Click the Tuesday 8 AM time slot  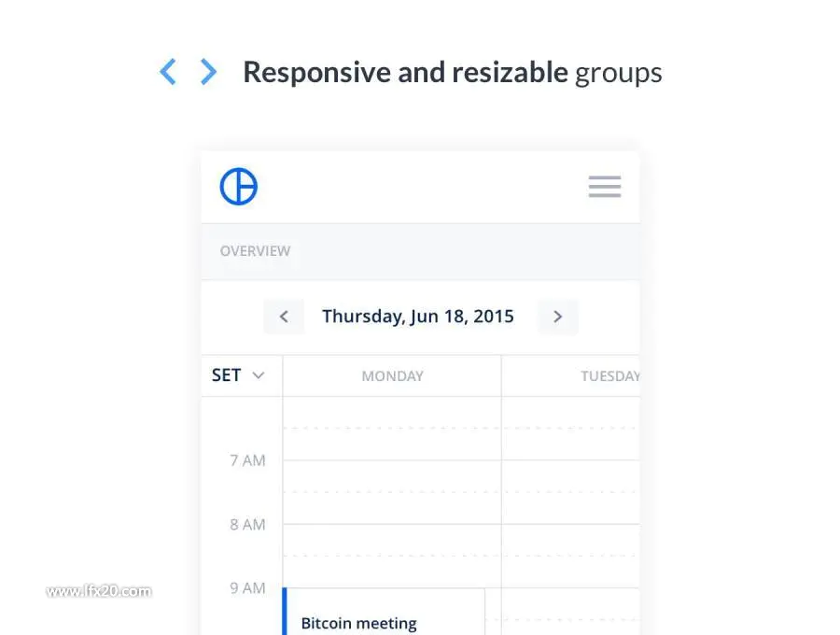pos(571,556)
